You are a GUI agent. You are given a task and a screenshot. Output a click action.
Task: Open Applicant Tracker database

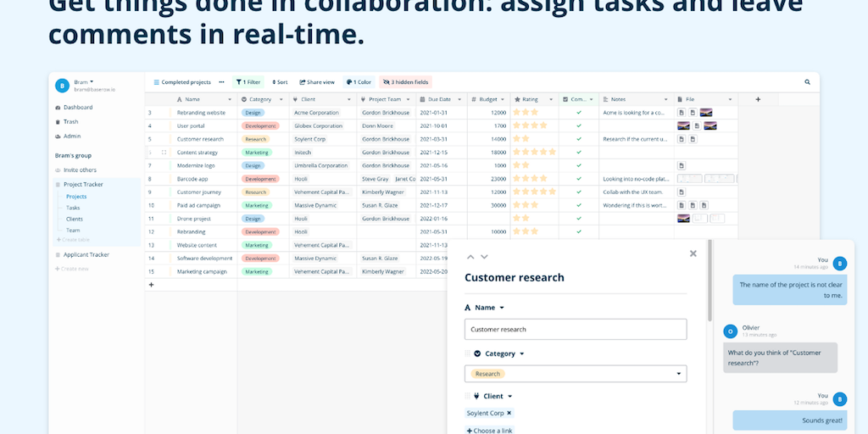pos(86,254)
